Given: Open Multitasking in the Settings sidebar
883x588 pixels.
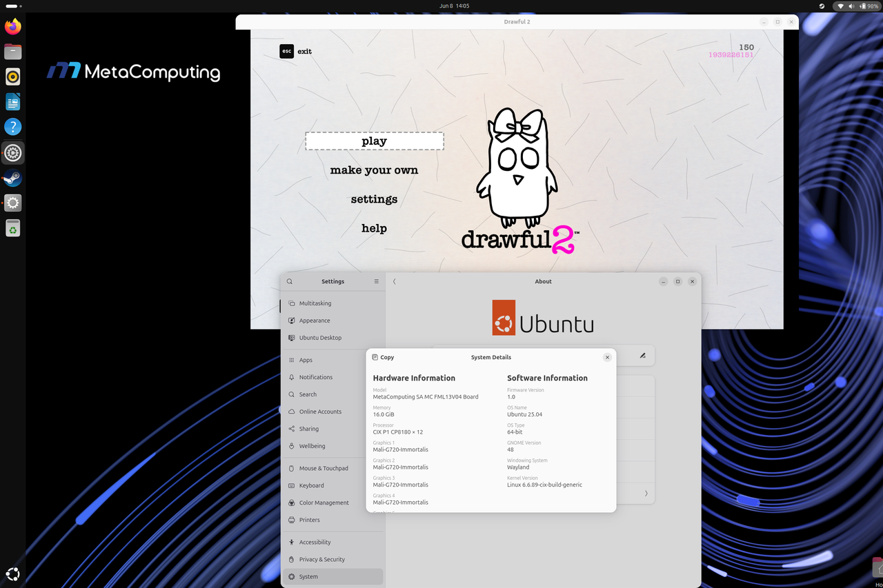Looking at the screenshot, I should [x=333, y=303].
